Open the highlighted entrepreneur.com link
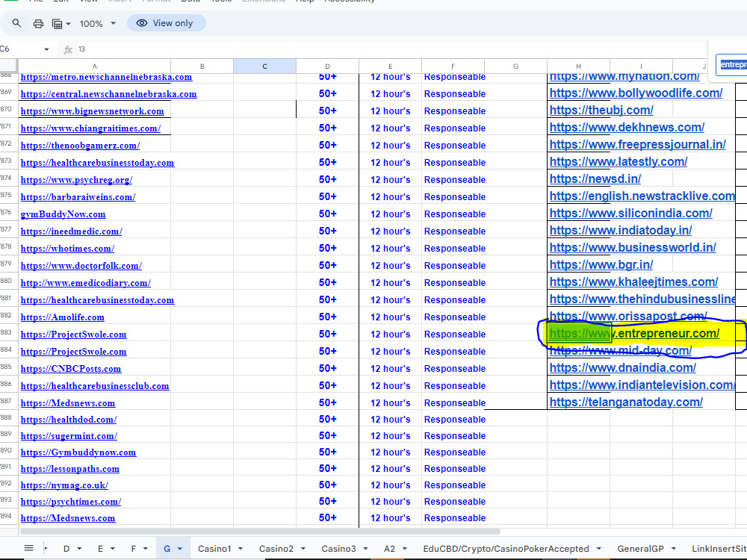This screenshot has width=747, height=560. (x=634, y=333)
